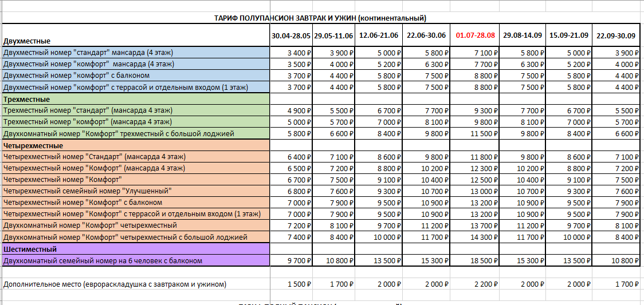
Task: Click the red 01.07-28.08 date header
Action: [475, 35]
